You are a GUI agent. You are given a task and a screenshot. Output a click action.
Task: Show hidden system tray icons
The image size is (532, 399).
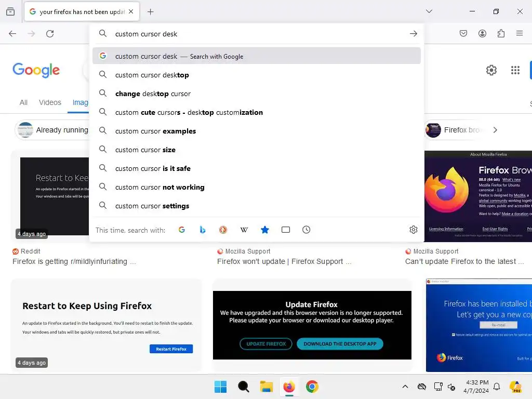405,387
